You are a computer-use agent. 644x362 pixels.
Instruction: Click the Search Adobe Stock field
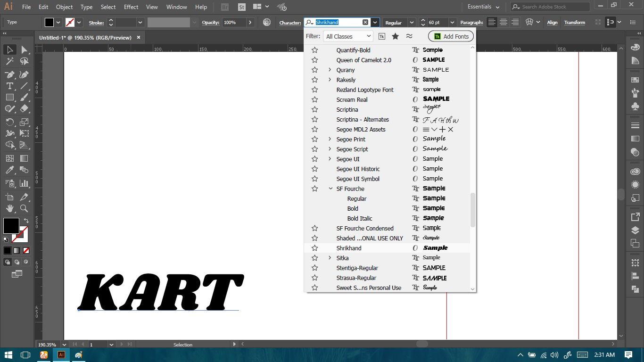550,7
